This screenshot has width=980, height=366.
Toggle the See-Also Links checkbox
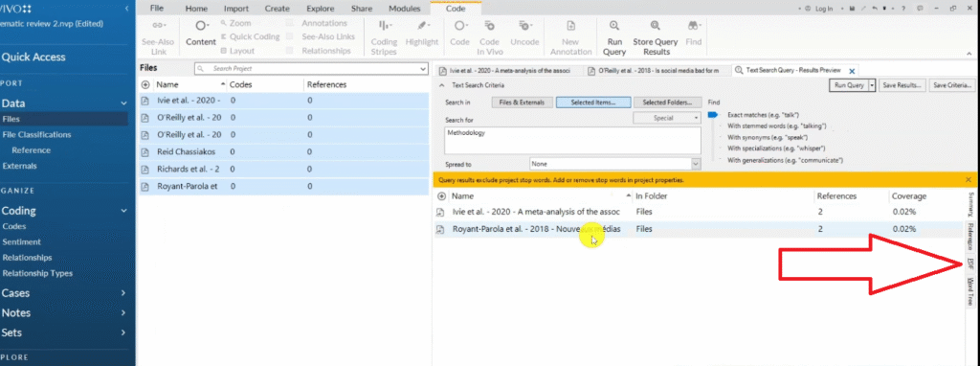coord(290,37)
